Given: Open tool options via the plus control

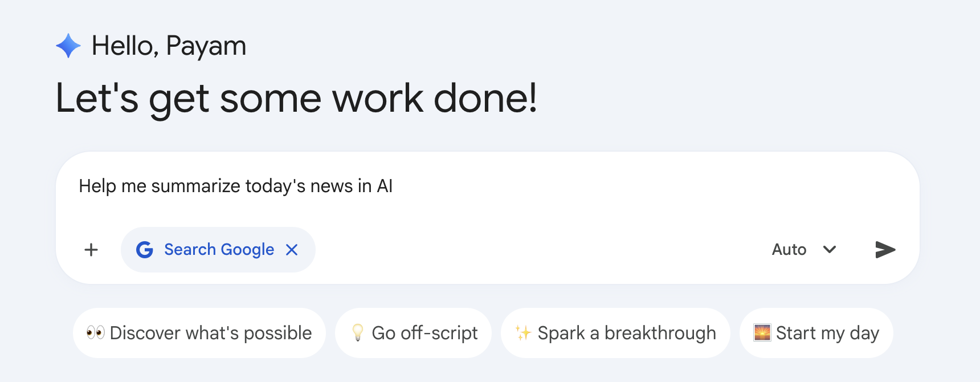Looking at the screenshot, I should pyautogui.click(x=91, y=249).
